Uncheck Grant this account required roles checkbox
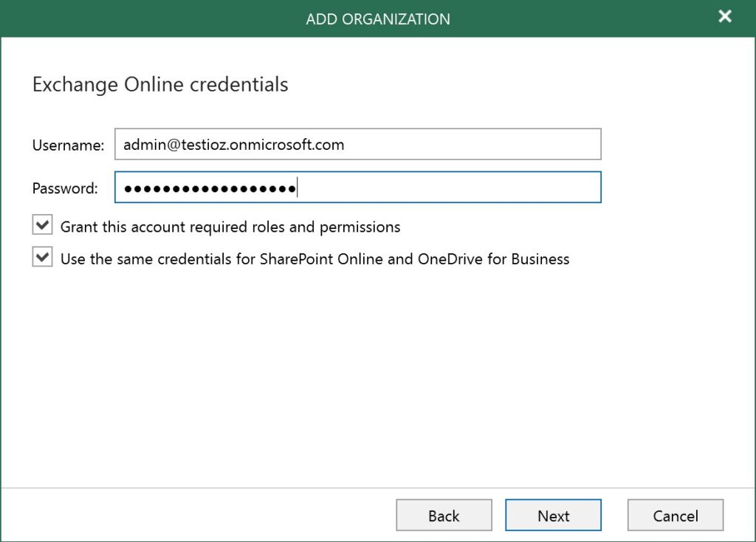Screen dimensions: 756x542 tap(42, 224)
